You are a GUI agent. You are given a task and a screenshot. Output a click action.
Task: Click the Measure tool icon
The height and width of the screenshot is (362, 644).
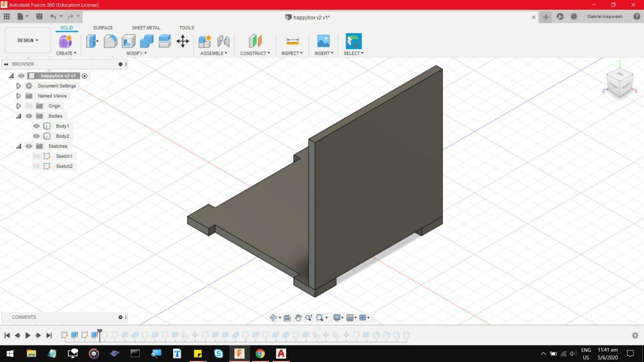pos(292,41)
